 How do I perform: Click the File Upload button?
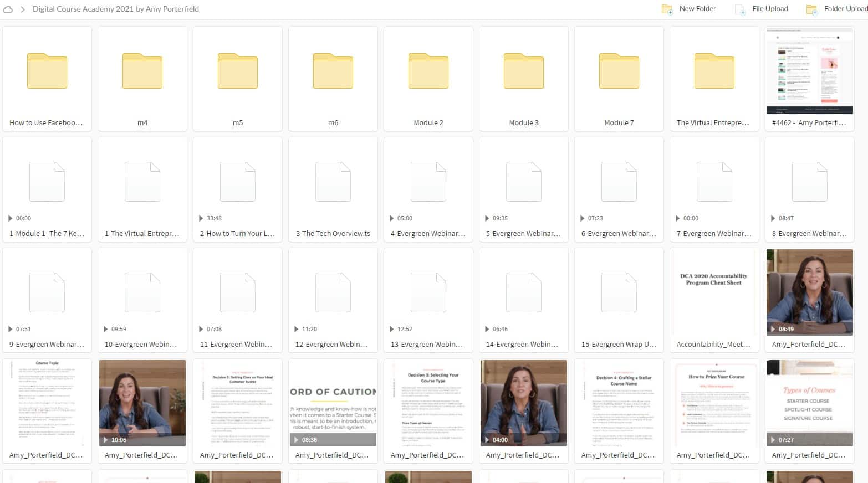click(761, 9)
